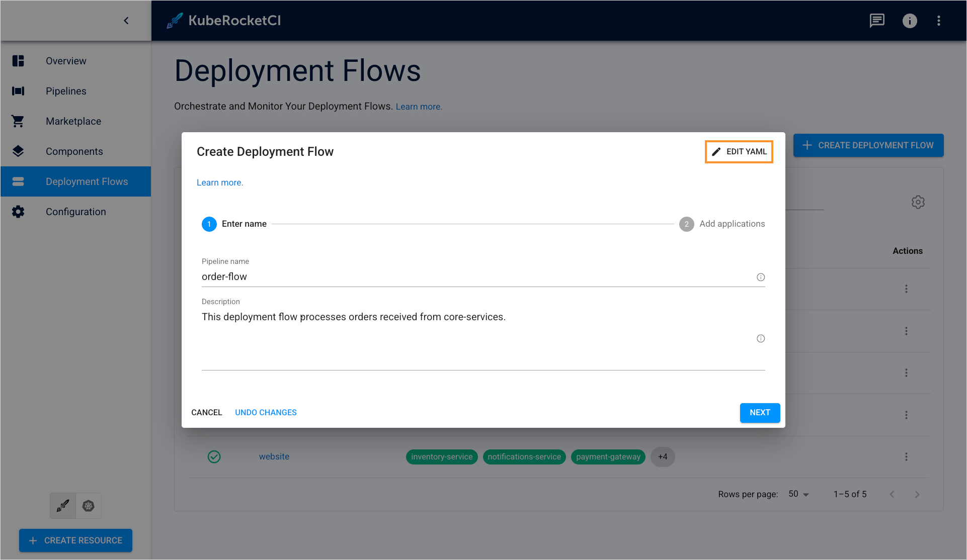Image resolution: width=967 pixels, height=560 pixels.
Task: Select the KubeRocketCI rocket toggle icon
Action: pos(63,506)
